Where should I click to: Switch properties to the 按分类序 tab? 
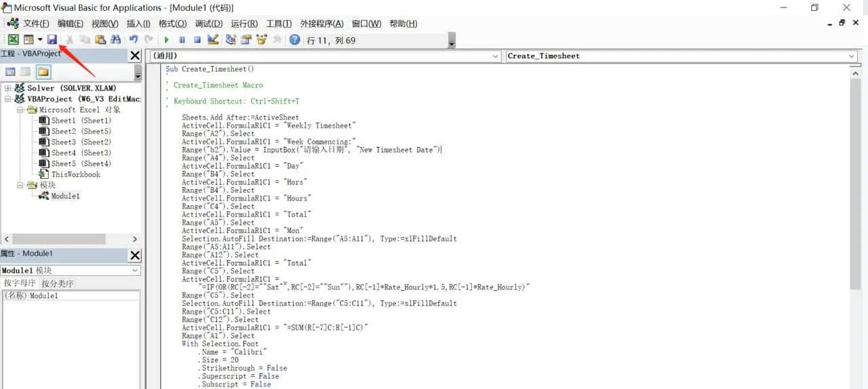pyautogui.click(x=57, y=283)
